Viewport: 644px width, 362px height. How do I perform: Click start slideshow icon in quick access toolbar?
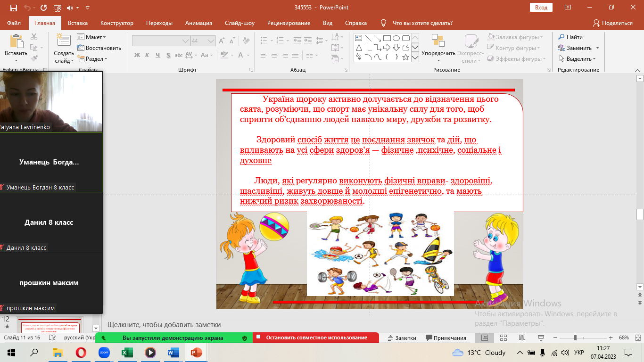pyautogui.click(x=58, y=8)
